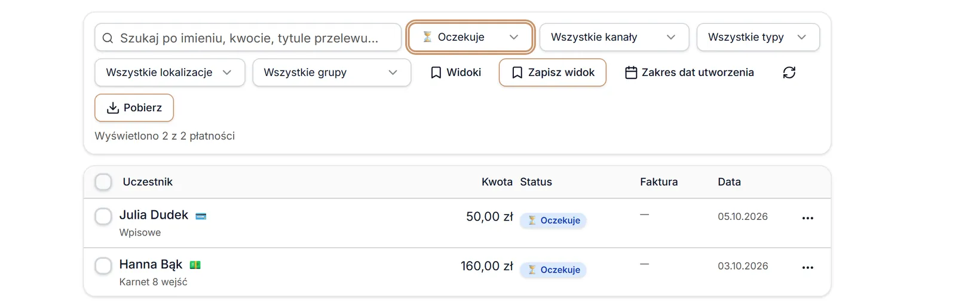The height and width of the screenshot is (303, 980).
Task: Click the Oczekuje status badge for Hanna Bąk
Action: point(553,270)
